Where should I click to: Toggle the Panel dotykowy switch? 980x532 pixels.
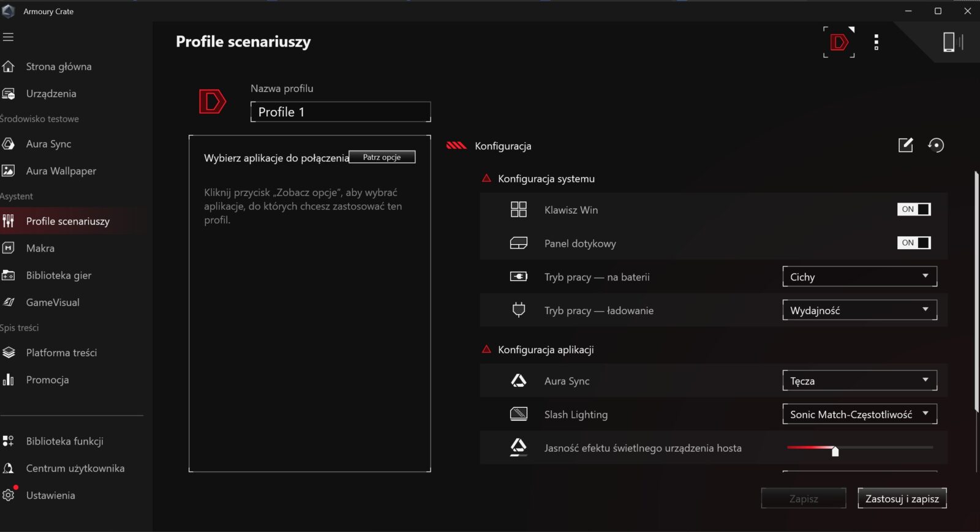click(914, 243)
